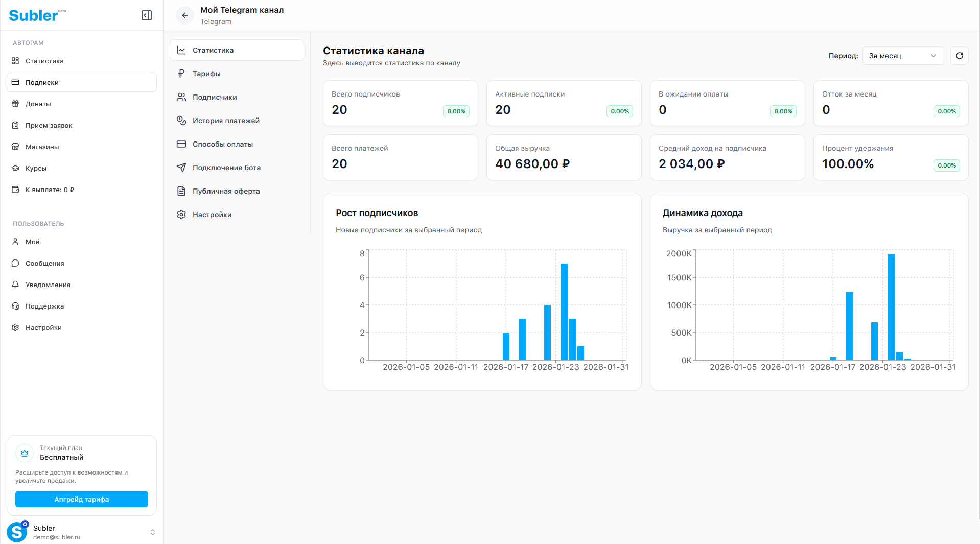Screen dimensions: 980x544
Task: Open Подписчики in channel menu
Action: 215,97
